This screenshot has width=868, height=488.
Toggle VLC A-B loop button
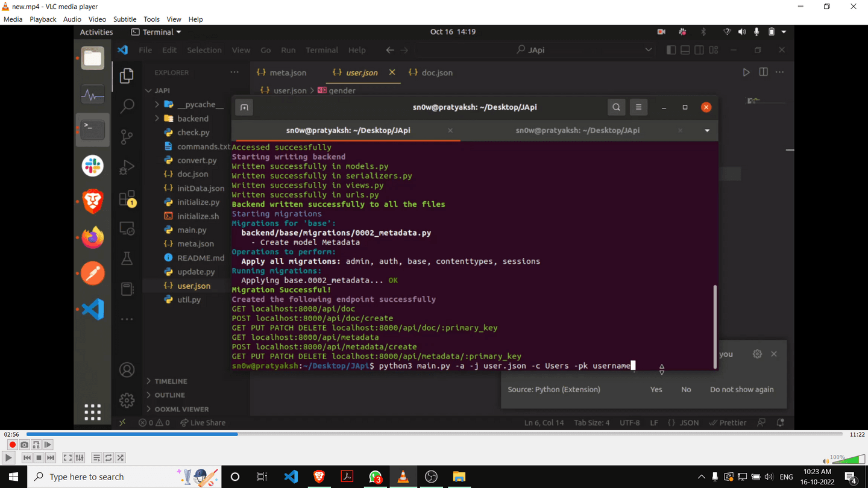(36, 445)
